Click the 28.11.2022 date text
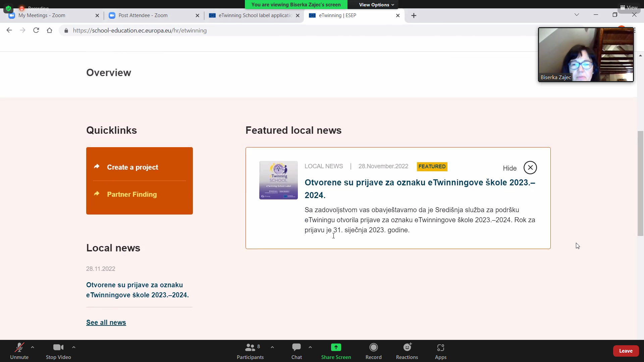Image resolution: width=644 pixels, height=362 pixels. [x=101, y=269]
